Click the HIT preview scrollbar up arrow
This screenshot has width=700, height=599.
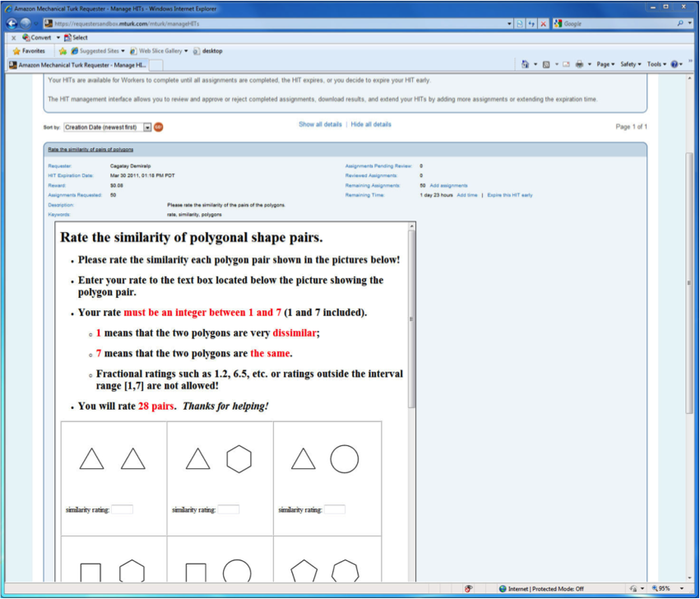click(411, 226)
